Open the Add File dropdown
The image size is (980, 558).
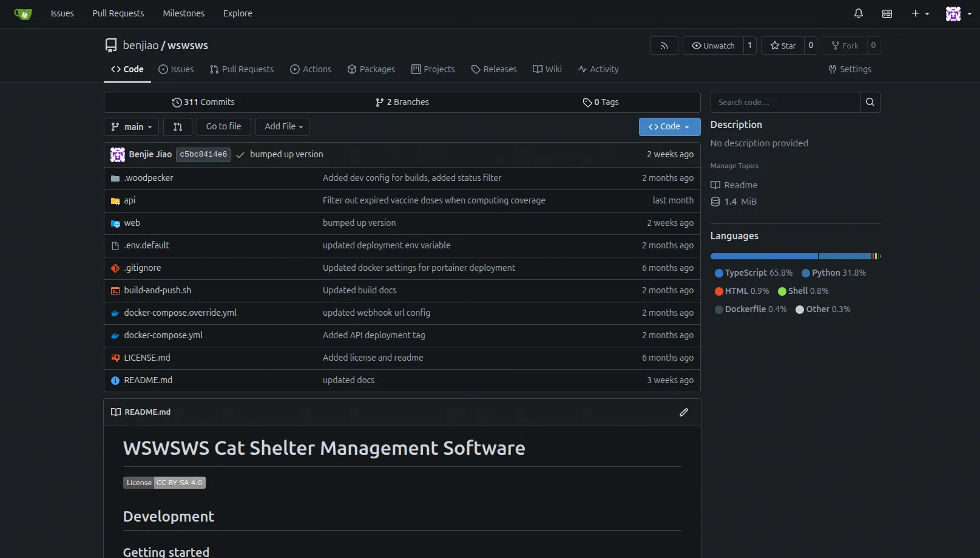coord(283,127)
